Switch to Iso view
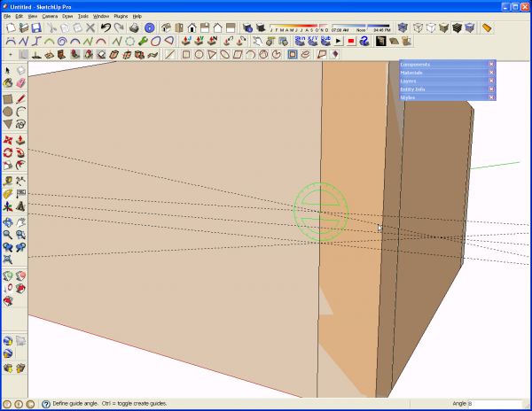The width and height of the screenshot is (532, 411). [166, 27]
